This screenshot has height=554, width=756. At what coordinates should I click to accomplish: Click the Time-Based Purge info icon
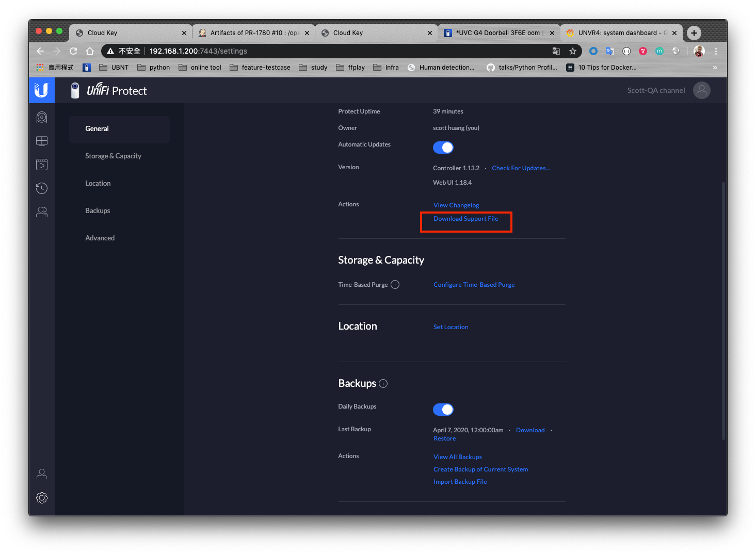point(395,285)
